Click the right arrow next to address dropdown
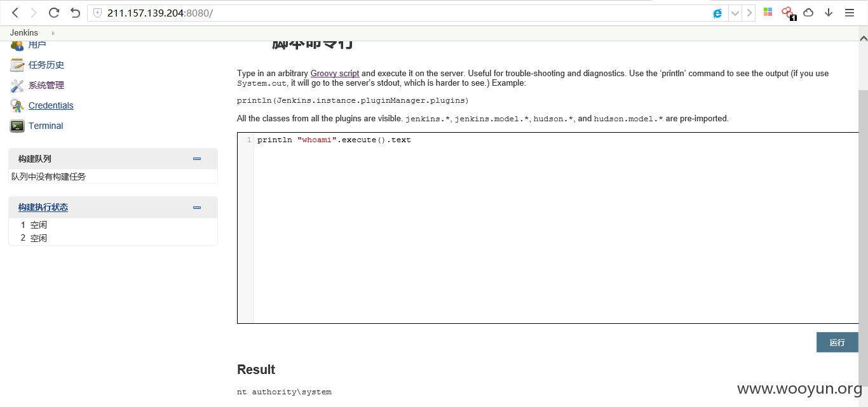The height and width of the screenshot is (407, 868). tap(749, 13)
